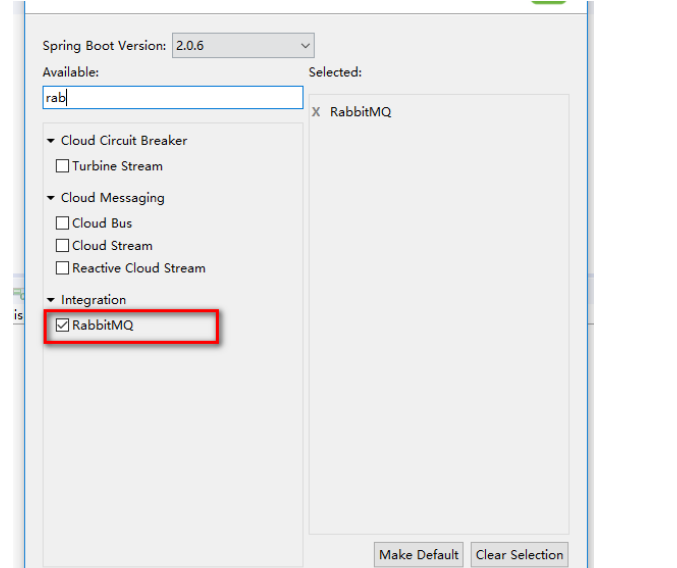Check the Turbine Stream checkbox
The height and width of the screenshot is (568, 677).
(x=62, y=166)
